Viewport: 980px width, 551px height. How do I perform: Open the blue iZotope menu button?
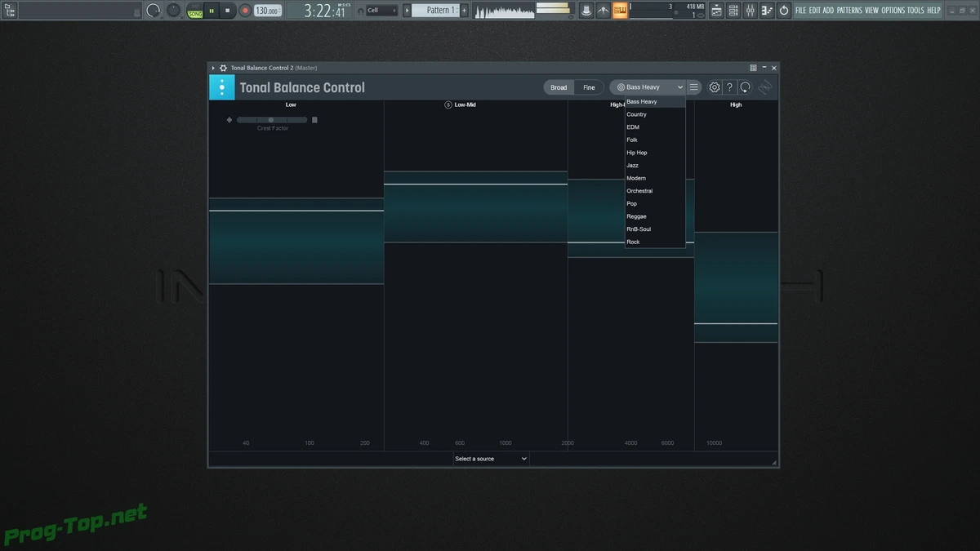[222, 87]
